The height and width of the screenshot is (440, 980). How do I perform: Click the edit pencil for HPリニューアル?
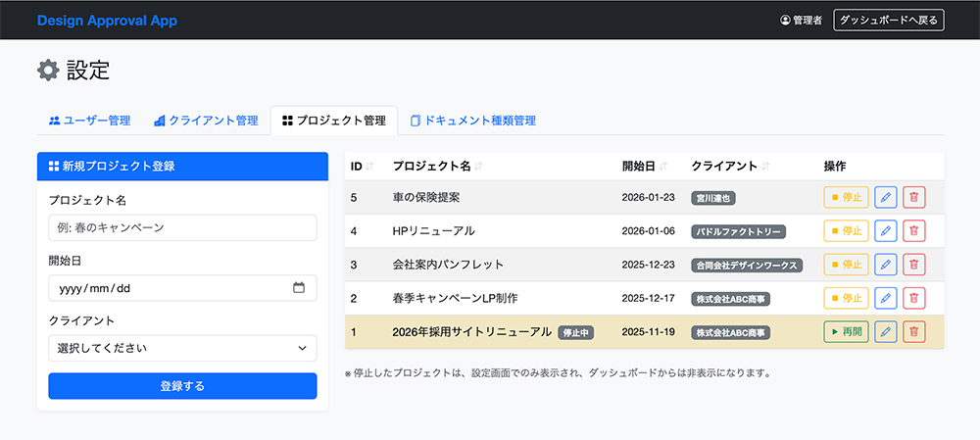pyautogui.click(x=885, y=231)
